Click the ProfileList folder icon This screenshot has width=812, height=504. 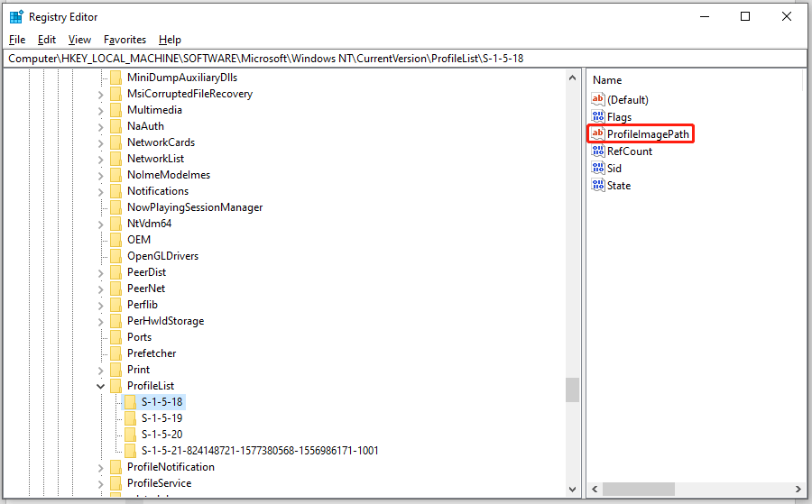click(116, 386)
